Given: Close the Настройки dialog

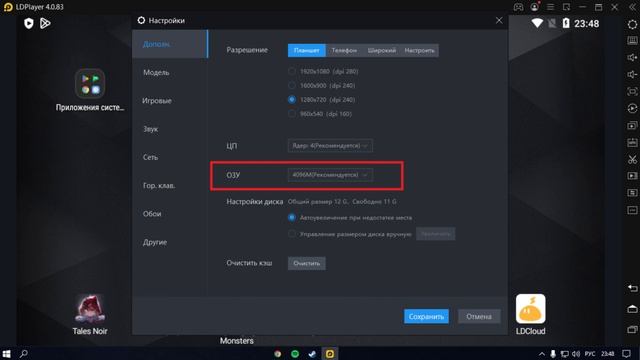Looking at the screenshot, I should [499, 20].
